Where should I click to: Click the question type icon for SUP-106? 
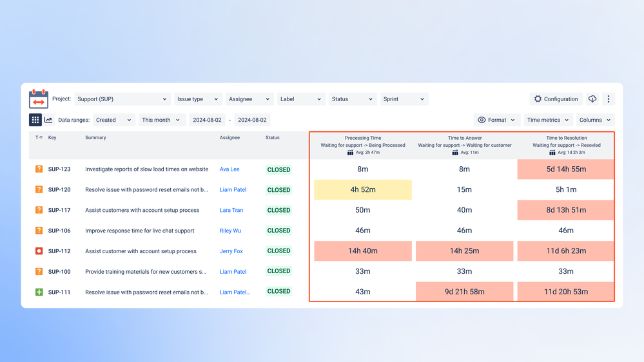39,231
